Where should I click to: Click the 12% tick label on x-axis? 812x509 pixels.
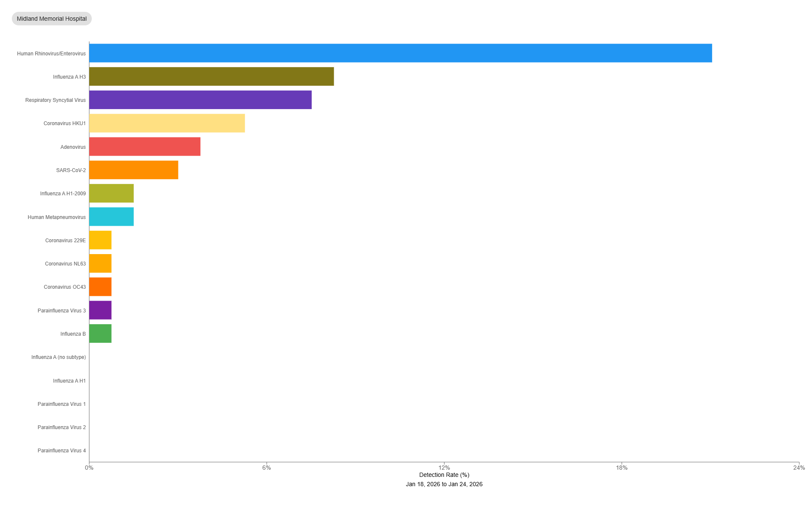(444, 468)
